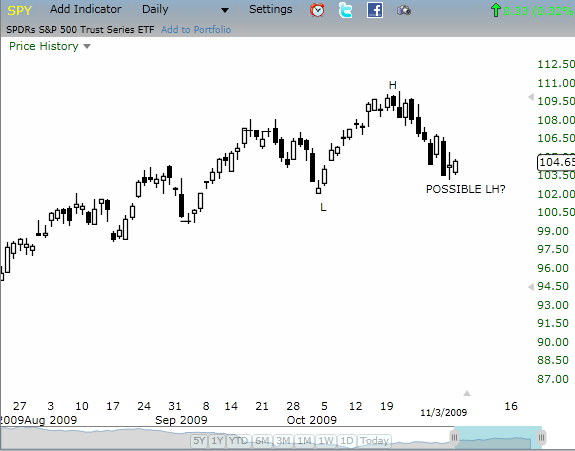Click the camera snapshot icon
This screenshot has height=451, width=575.
pos(404,10)
